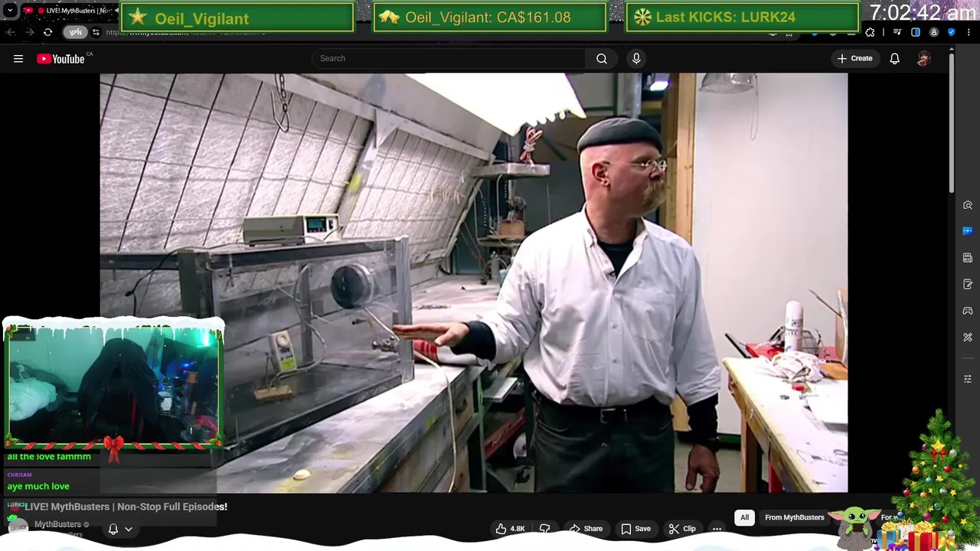Toggle channel notification bell for MythBusters
This screenshot has width=980, height=551.
click(119, 529)
